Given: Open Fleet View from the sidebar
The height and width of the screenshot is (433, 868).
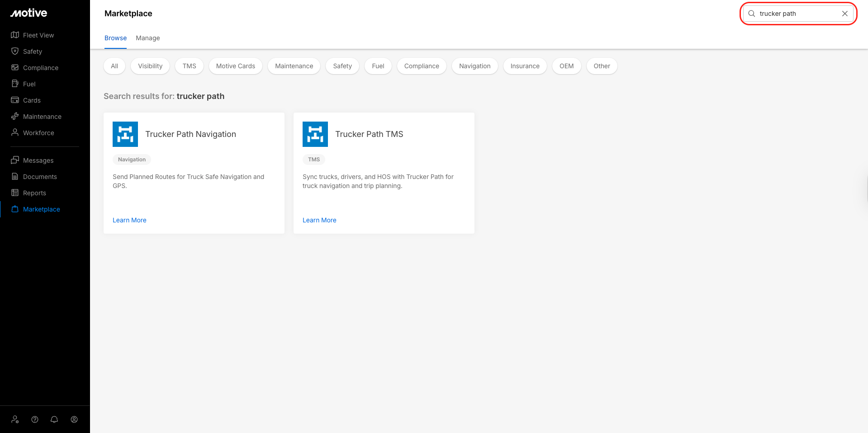Looking at the screenshot, I should 38,35.
